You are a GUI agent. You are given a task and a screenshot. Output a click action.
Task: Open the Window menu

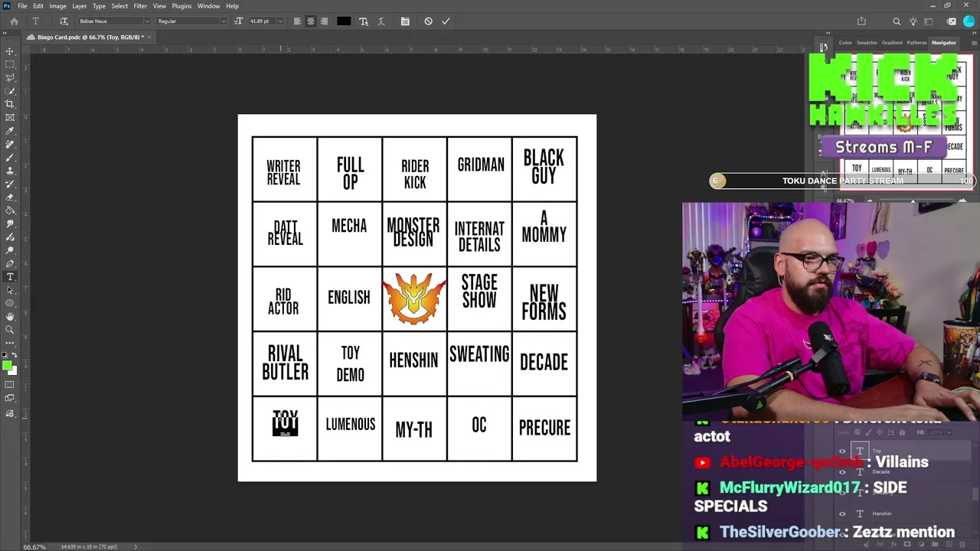click(x=208, y=6)
